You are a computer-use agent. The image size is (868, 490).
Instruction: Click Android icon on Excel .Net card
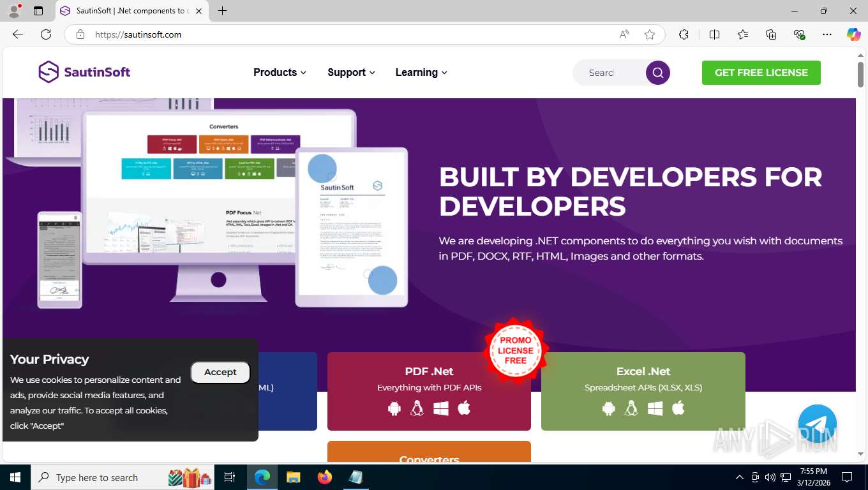(x=609, y=408)
